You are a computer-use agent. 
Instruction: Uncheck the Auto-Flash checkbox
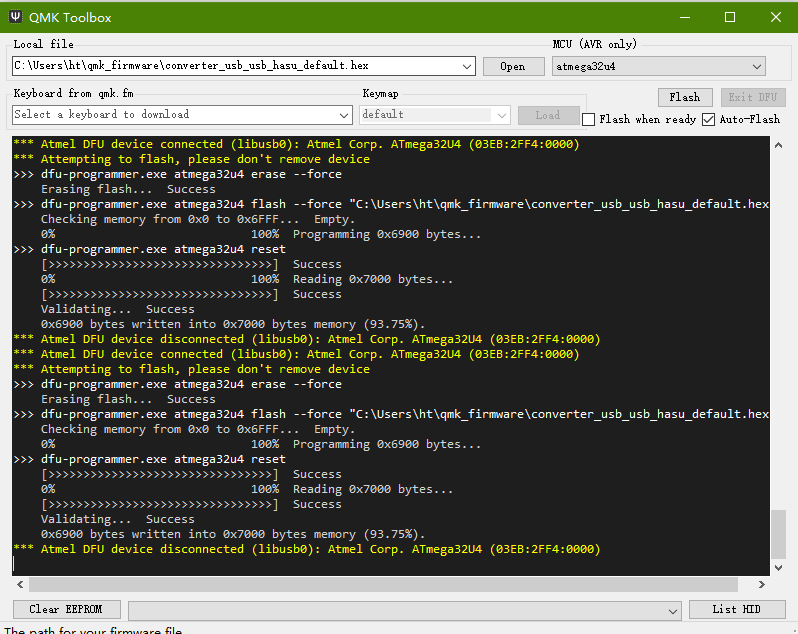tap(708, 120)
